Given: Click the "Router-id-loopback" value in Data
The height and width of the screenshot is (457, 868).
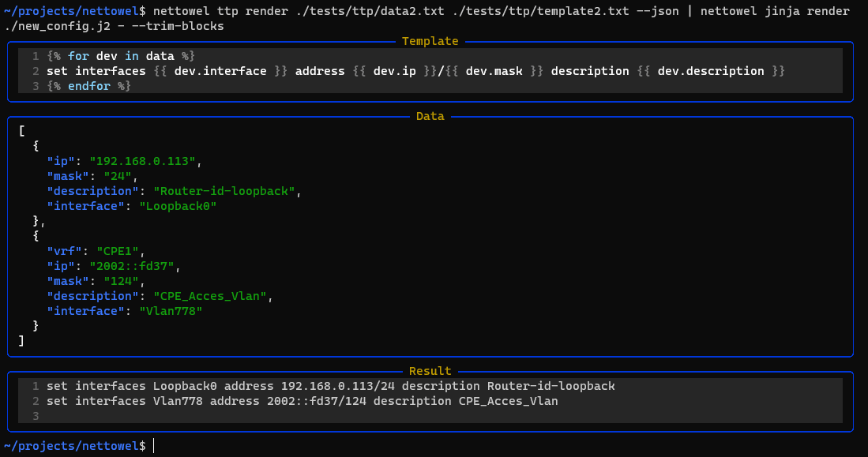Looking at the screenshot, I should coord(224,191).
